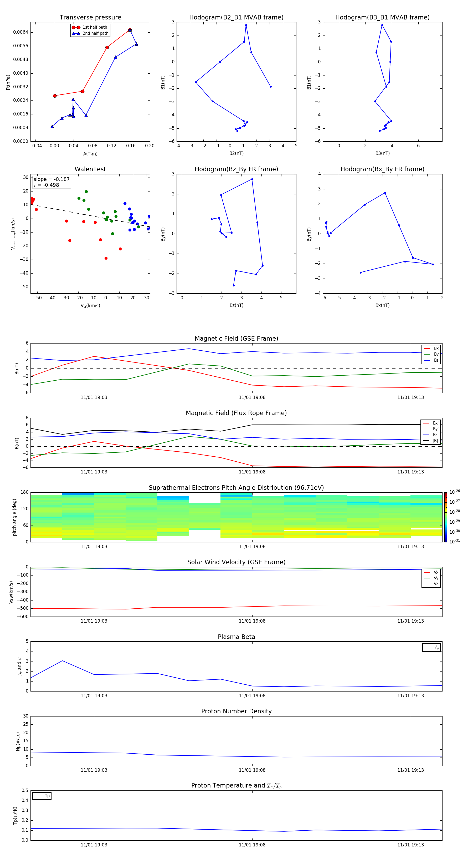Click the 'pitch angle (deg)' y-axis label

pos(14,517)
